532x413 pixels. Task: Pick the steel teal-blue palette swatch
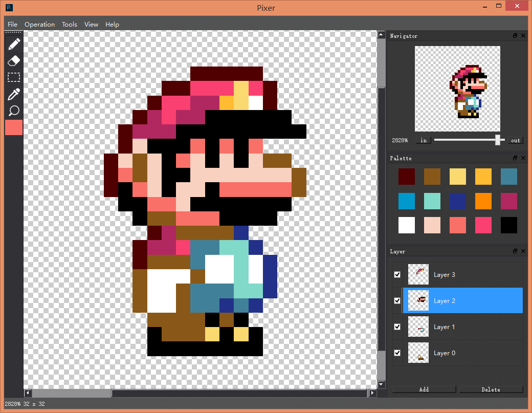tap(509, 177)
